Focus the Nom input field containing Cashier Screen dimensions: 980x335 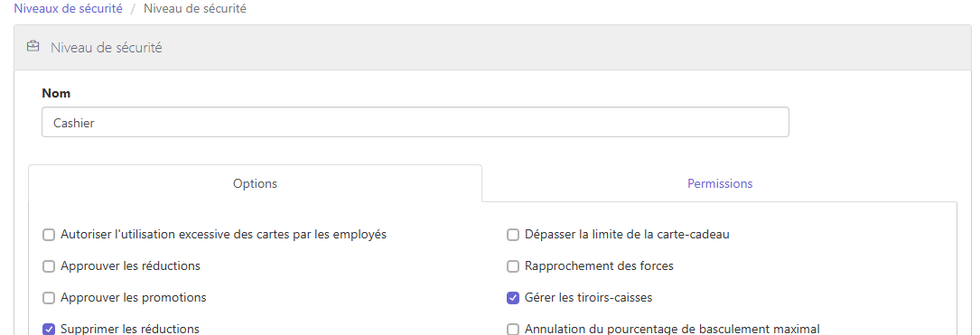click(x=415, y=123)
